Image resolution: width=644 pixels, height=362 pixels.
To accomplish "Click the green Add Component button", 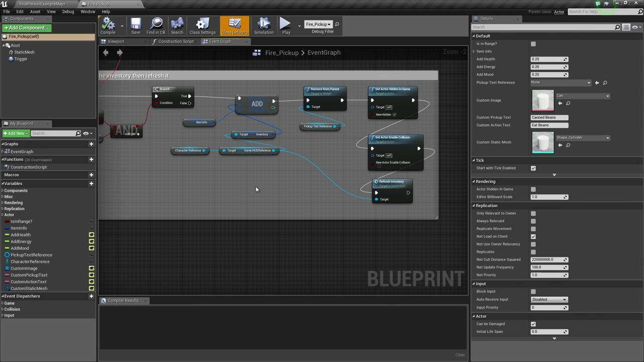I will coord(26,28).
